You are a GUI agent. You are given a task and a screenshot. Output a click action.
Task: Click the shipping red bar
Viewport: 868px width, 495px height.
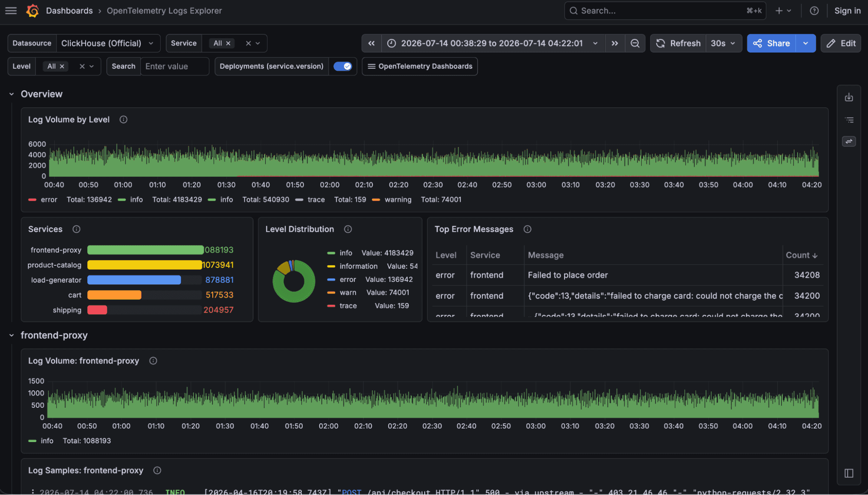click(x=97, y=310)
